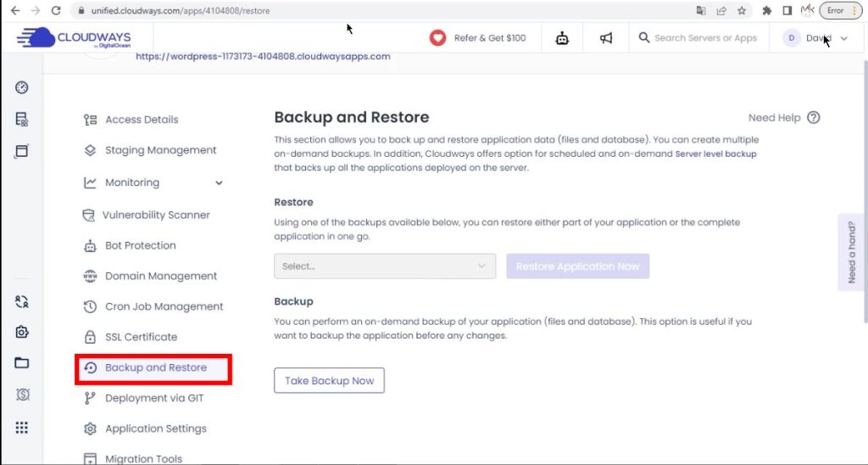The height and width of the screenshot is (465, 868).
Task: Click the Need Help question mark icon
Action: tap(814, 118)
